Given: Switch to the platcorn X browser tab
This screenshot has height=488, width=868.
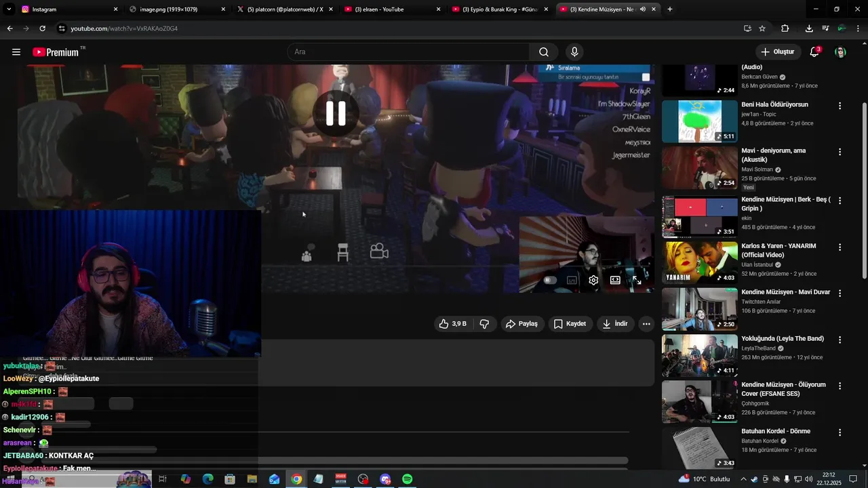Looking at the screenshot, I should tap(285, 9).
